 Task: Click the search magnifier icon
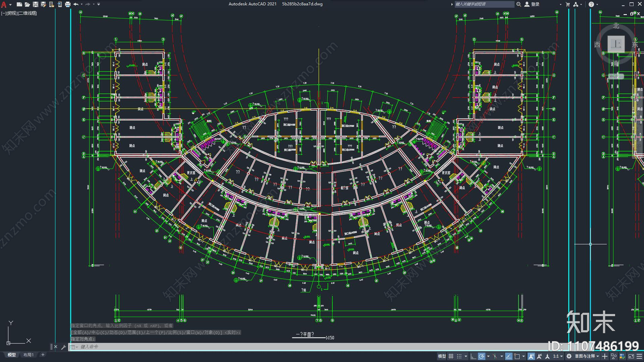pyautogui.click(x=519, y=4)
